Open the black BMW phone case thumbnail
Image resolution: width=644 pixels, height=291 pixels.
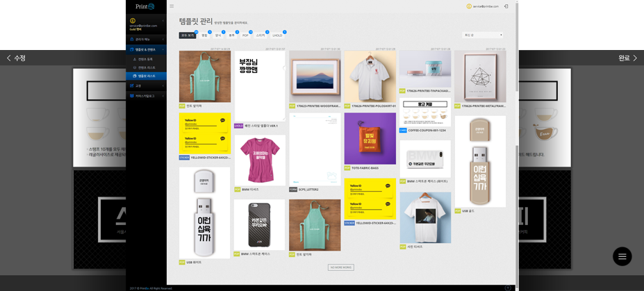pyautogui.click(x=260, y=225)
